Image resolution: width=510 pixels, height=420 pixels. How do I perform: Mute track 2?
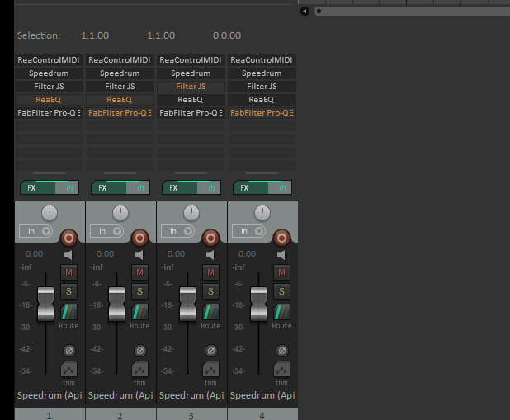point(139,272)
